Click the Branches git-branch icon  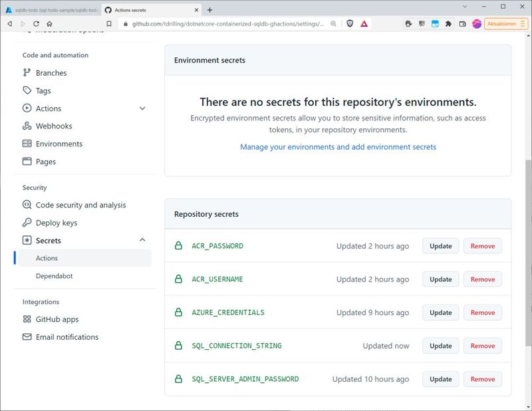[27, 72]
